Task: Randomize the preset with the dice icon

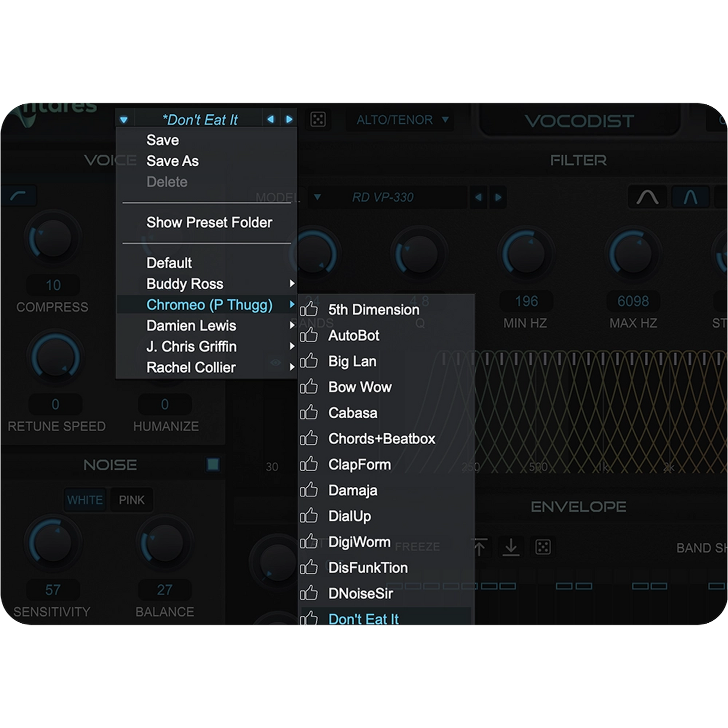Action: click(x=319, y=120)
